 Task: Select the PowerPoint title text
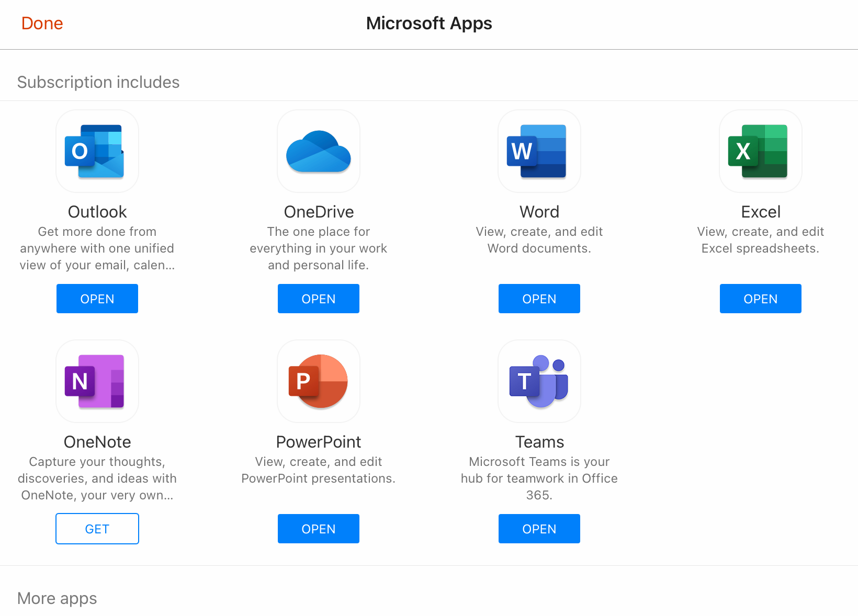(319, 442)
